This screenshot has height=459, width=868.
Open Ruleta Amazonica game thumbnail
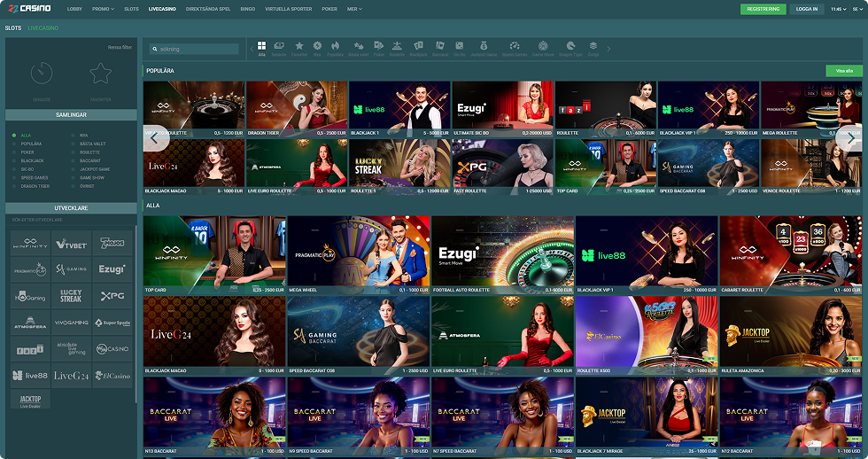[x=791, y=335]
